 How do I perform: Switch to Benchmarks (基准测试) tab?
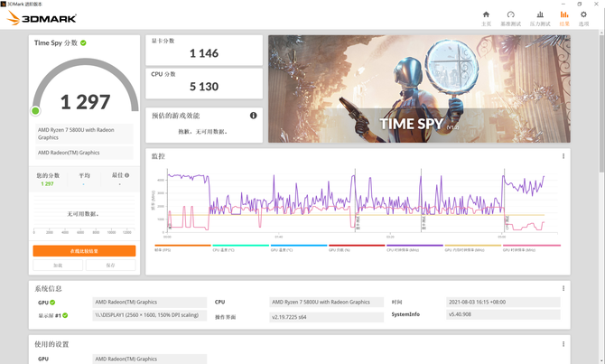tap(510, 18)
